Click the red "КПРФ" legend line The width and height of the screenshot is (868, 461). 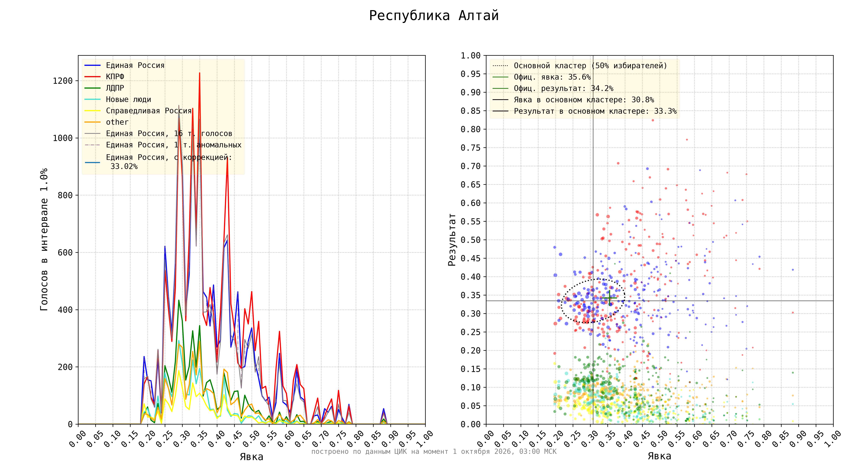93,77
